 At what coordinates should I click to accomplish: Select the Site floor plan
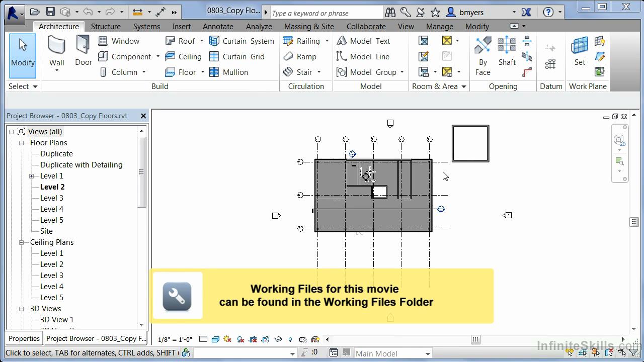coord(46,231)
